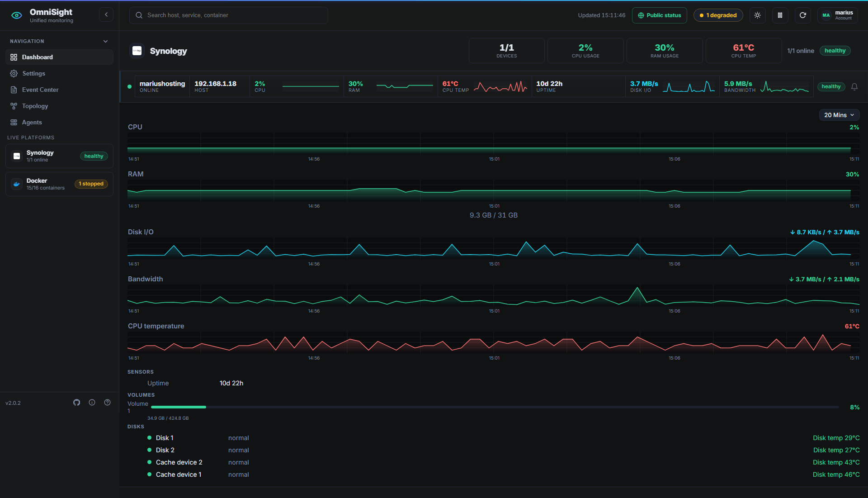Screen dimensions: 868x498
Task: Click the Bandwidth sparkline in host row
Action: [x=784, y=87]
